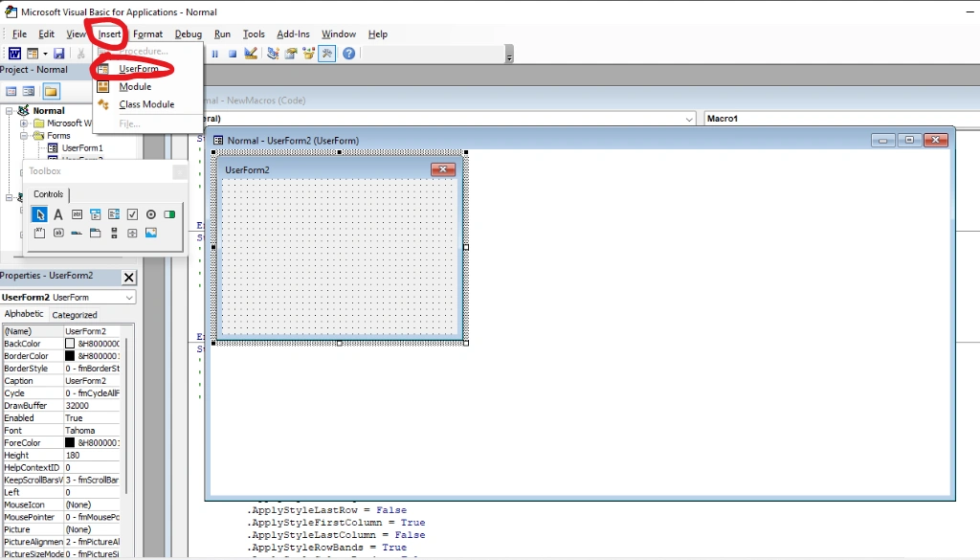Viewport: 980px width, 560px height.
Task: Select the Frame control in Toolbox
Action: (39, 234)
